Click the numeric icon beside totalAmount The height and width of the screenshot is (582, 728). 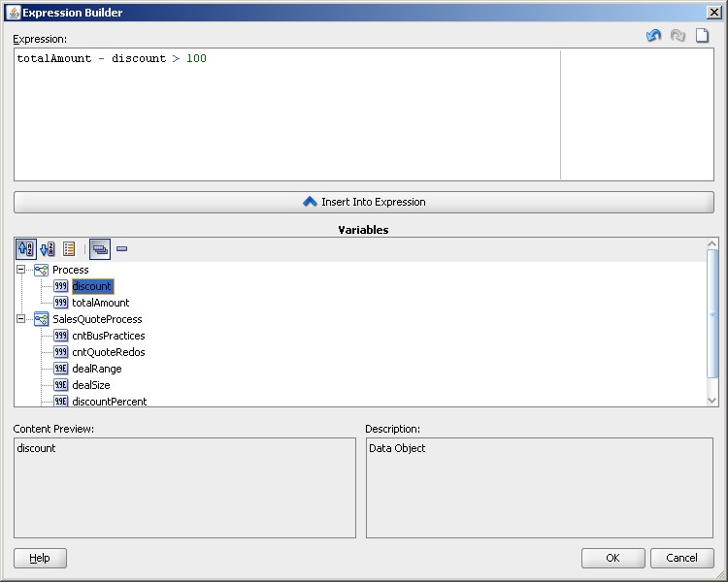click(61, 303)
